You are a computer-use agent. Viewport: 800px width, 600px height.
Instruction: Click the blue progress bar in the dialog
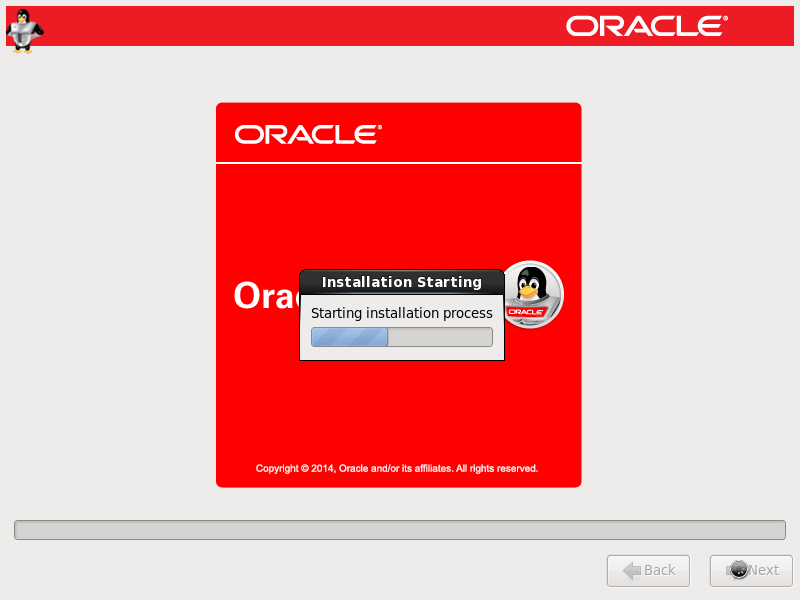402,337
